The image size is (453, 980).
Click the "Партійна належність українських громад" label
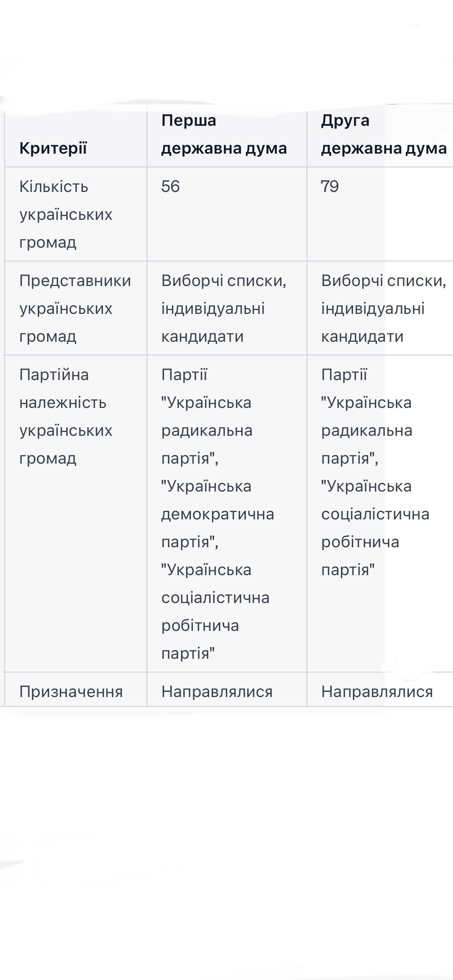[x=66, y=416]
